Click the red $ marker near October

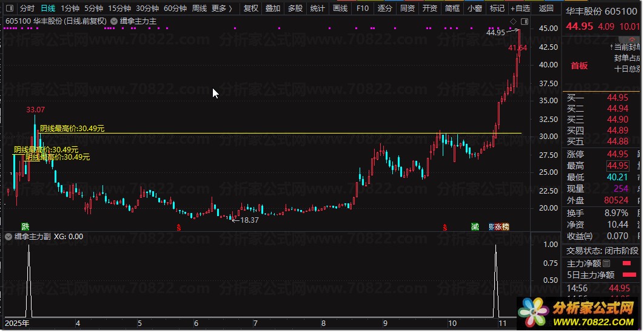pyautogui.click(x=445, y=227)
